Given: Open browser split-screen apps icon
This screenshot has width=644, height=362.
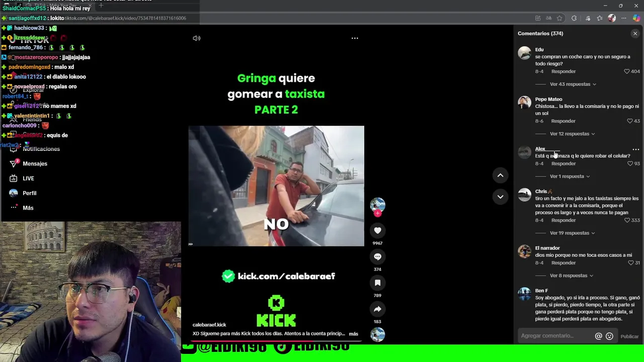Looking at the screenshot, I should click(538, 18).
